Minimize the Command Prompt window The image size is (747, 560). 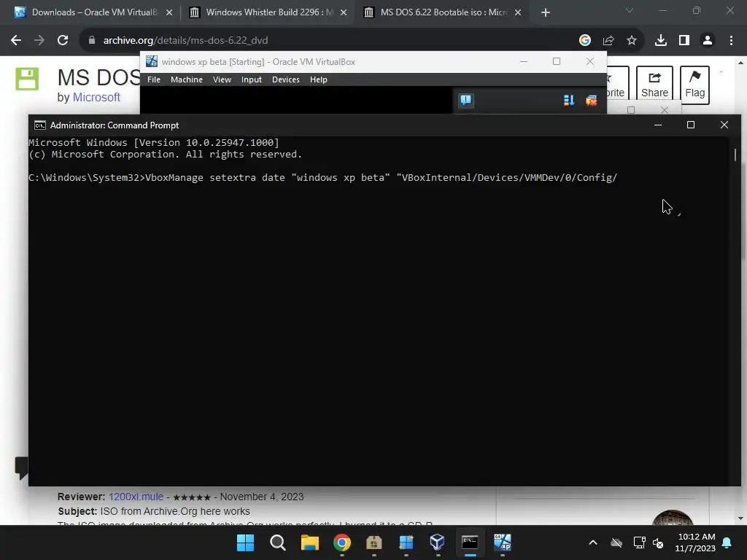point(658,125)
